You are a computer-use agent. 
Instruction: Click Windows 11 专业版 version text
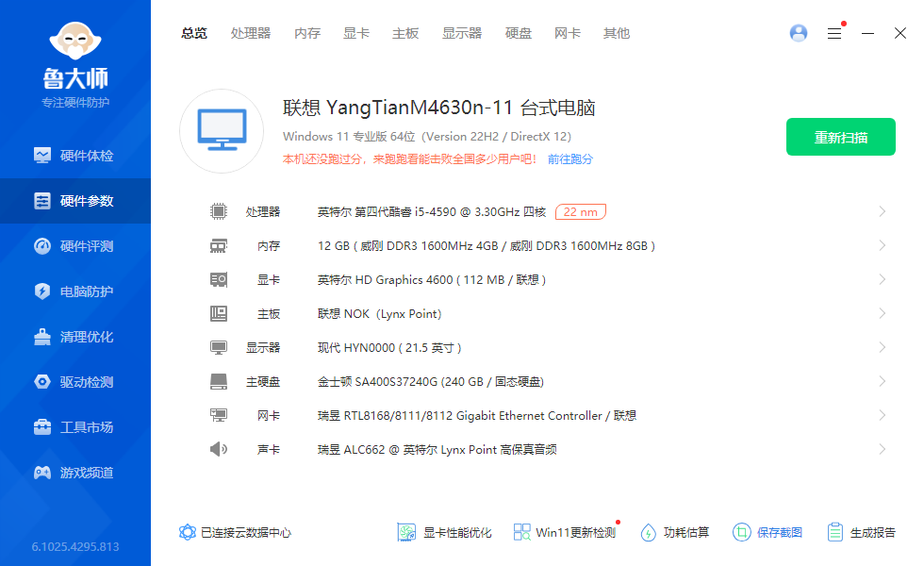[426, 136]
